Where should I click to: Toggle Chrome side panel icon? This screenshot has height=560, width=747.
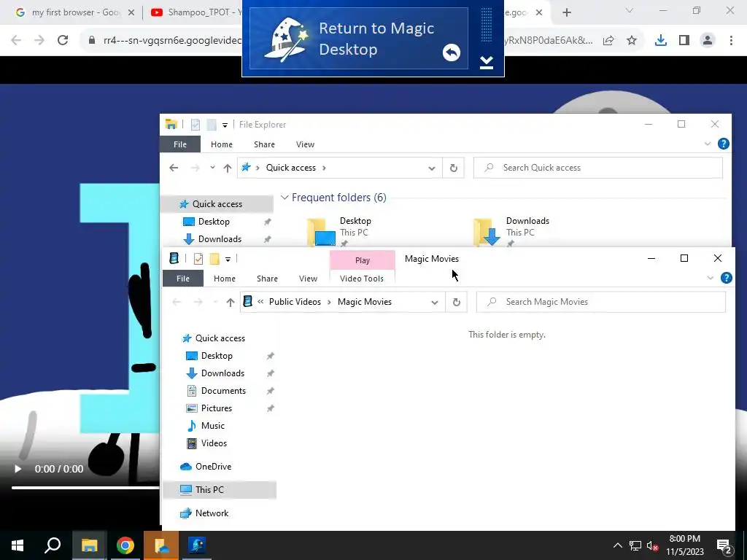684,41
